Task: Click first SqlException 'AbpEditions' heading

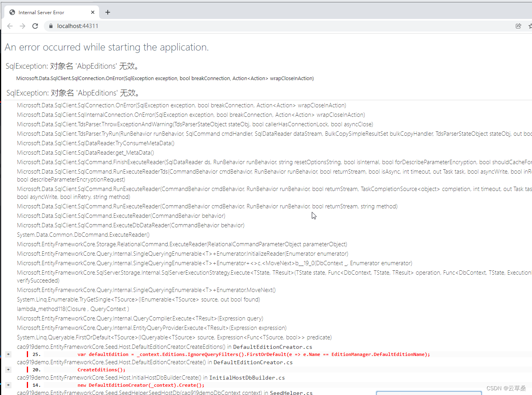Action: [72, 66]
